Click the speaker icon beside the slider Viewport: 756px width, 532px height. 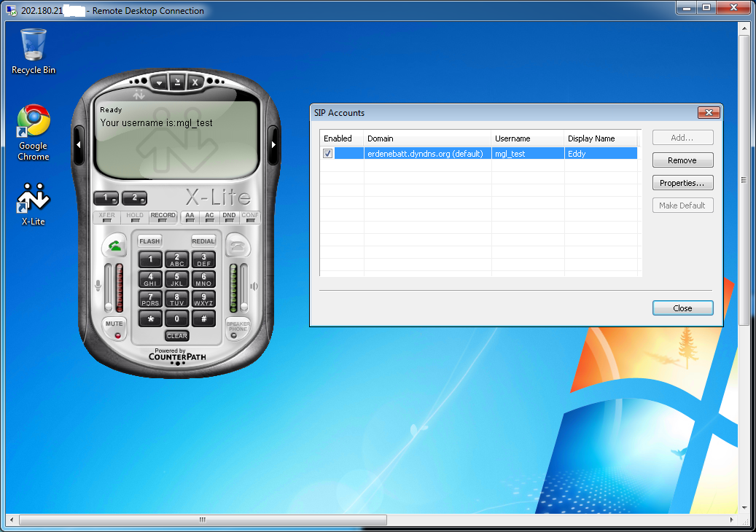254,286
